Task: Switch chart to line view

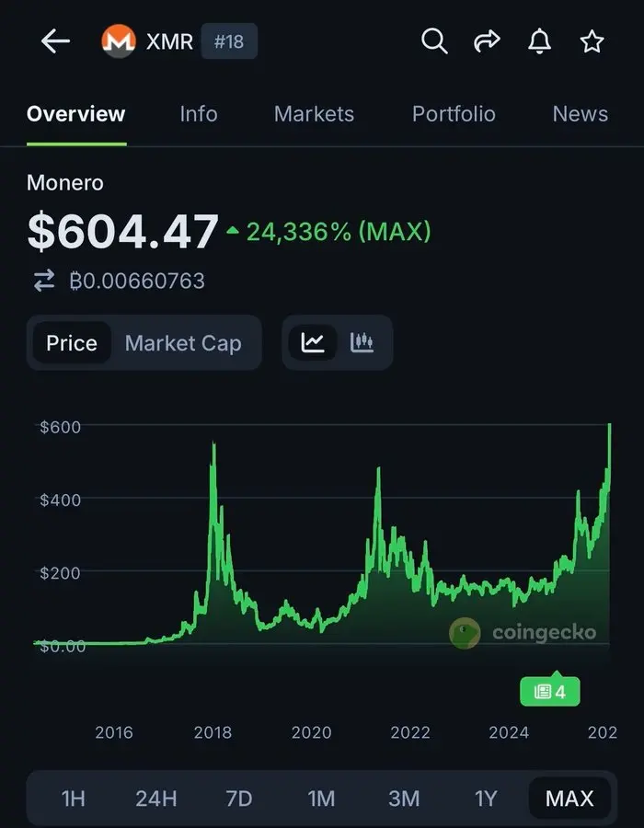Action: [313, 341]
